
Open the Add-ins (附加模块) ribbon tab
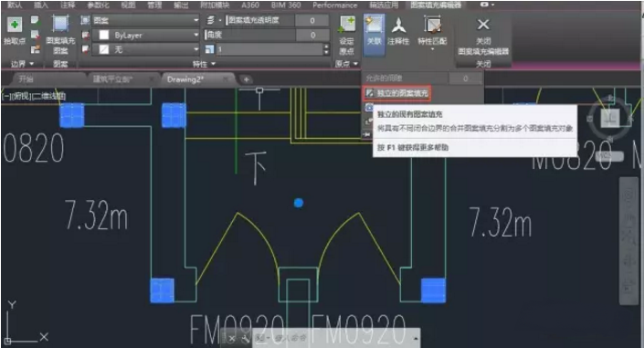(x=216, y=5)
